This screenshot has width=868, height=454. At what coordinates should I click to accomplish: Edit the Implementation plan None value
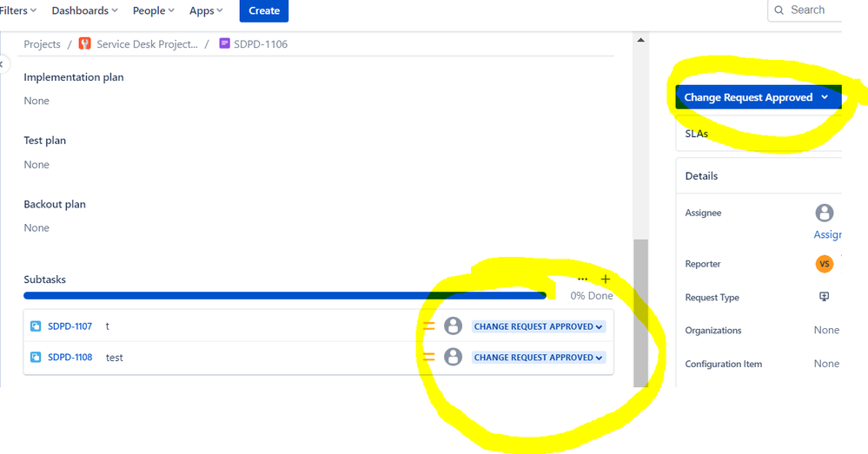click(36, 101)
